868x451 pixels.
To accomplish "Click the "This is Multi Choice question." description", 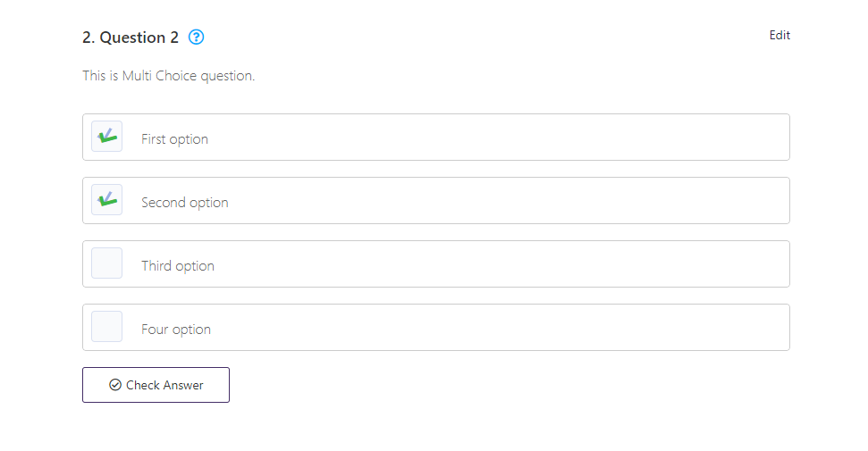I will (x=169, y=76).
